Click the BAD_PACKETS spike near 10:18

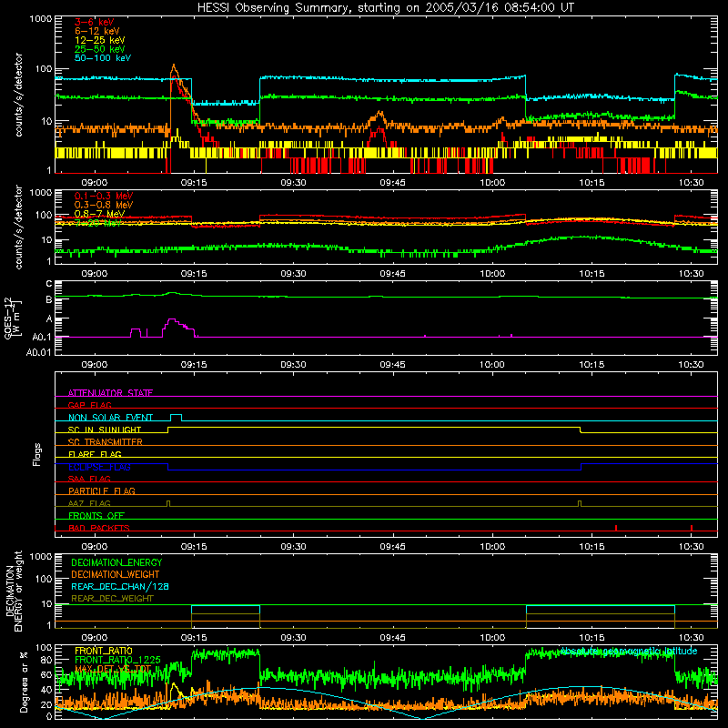coord(616,528)
